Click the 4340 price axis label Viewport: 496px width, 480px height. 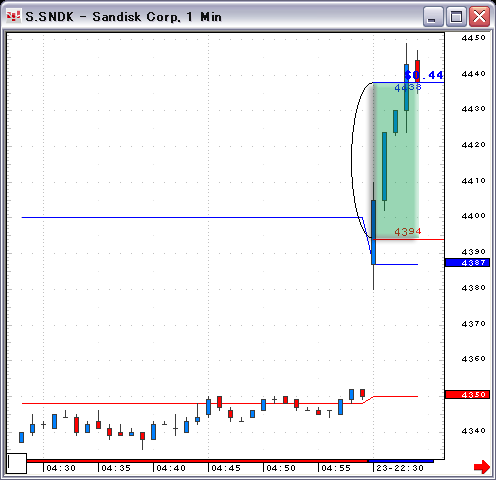(x=473, y=431)
